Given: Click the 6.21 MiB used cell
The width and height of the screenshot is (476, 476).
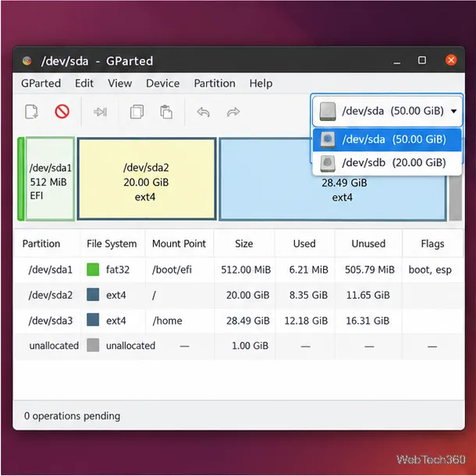Looking at the screenshot, I should tap(308, 269).
